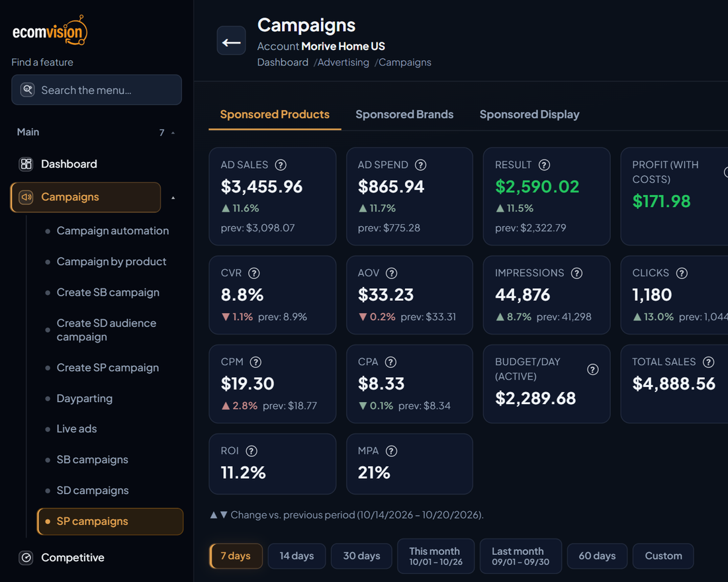Click the $4,888.56 total sales value
The height and width of the screenshot is (582, 728).
(x=674, y=384)
